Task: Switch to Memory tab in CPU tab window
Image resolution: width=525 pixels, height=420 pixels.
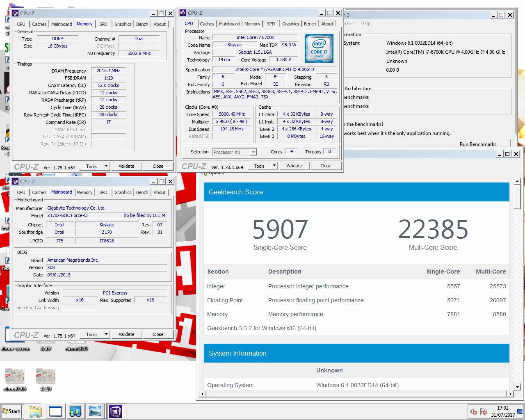Action: point(252,24)
